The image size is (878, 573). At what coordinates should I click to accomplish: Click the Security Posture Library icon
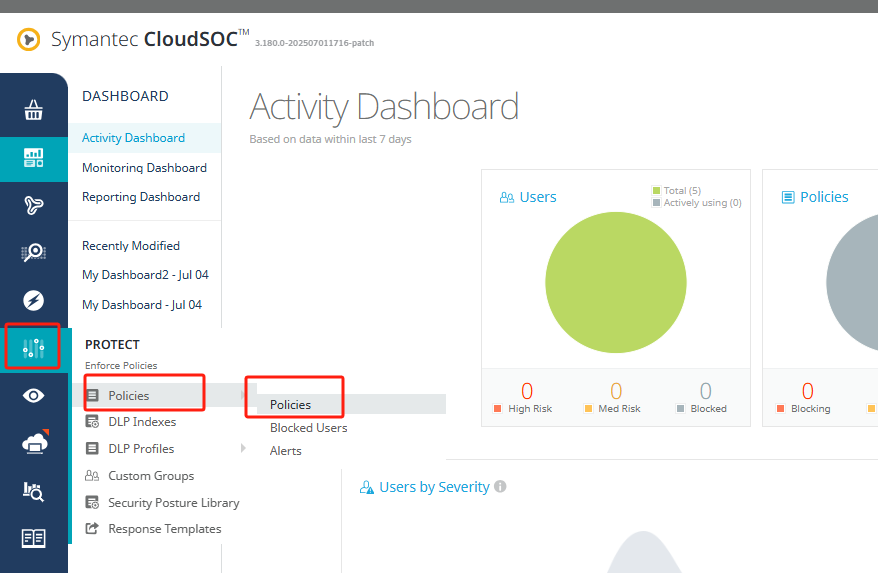point(92,502)
